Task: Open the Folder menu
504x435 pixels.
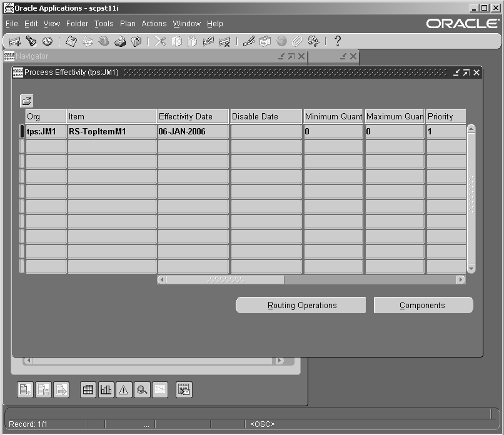Action: pos(77,24)
